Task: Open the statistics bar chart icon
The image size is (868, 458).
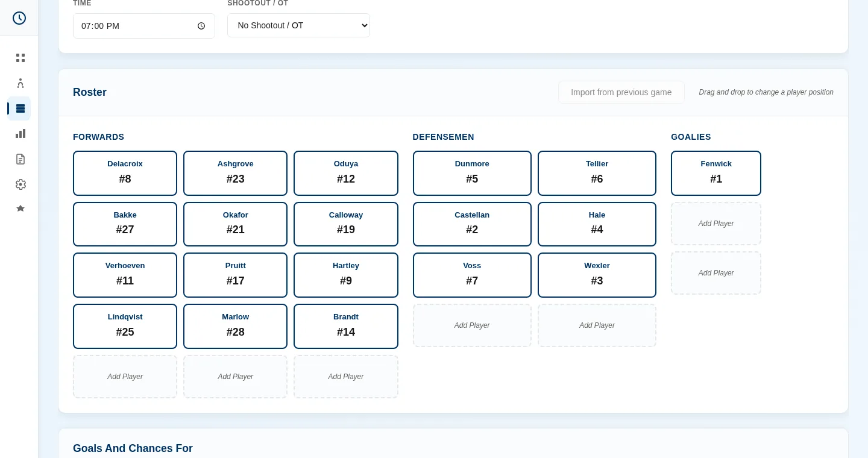Action: point(20,134)
